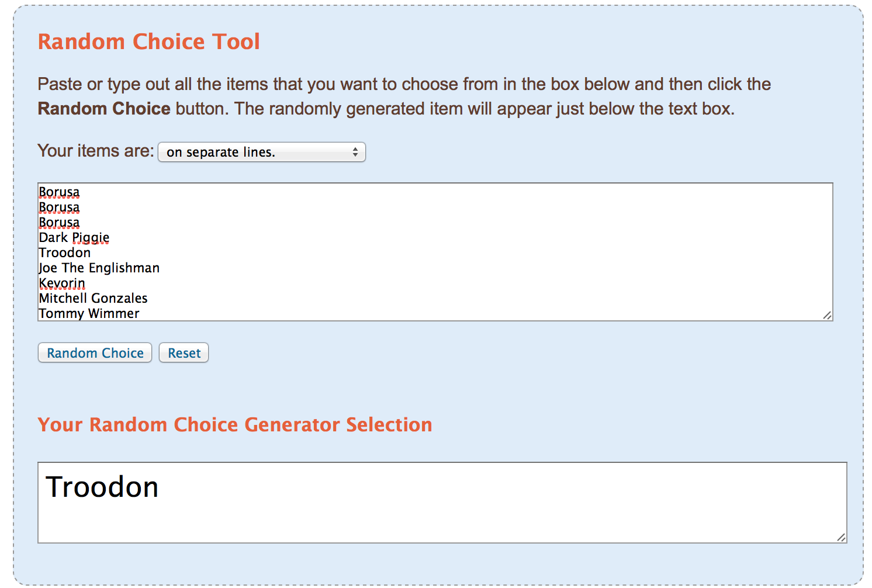Image resolution: width=872 pixels, height=588 pixels.
Task: Click the "Your Random Choice Generator Selection" heading
Action: coord(234,424)
